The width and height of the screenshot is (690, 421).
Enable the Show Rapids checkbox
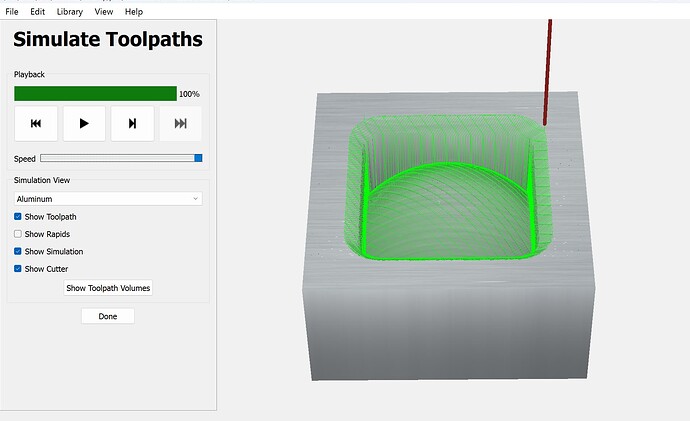tap(18, 234)
